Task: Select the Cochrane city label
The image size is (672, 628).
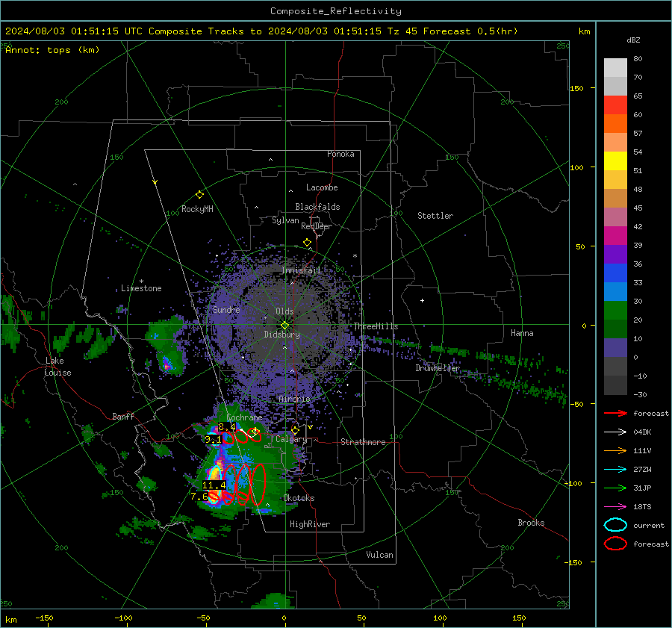Action: [244, 417]
